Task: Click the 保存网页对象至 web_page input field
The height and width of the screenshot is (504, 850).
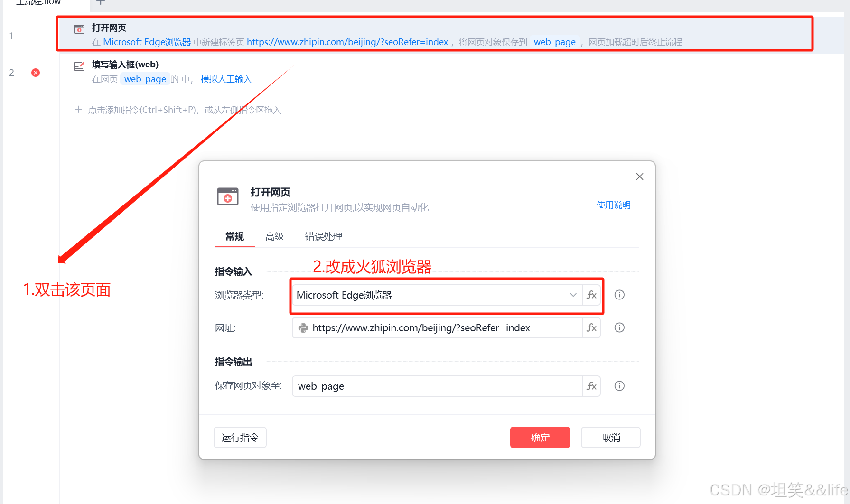Action: point(437,386)
